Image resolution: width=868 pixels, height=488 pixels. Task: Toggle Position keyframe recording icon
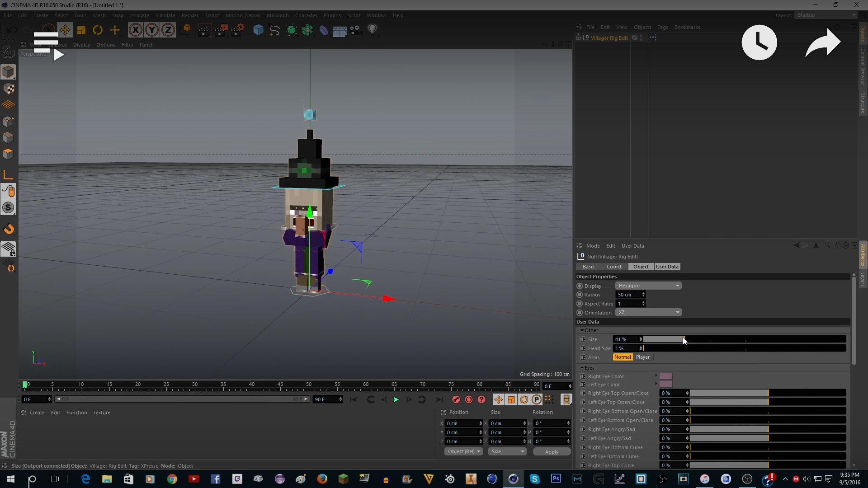coord(498,399)
